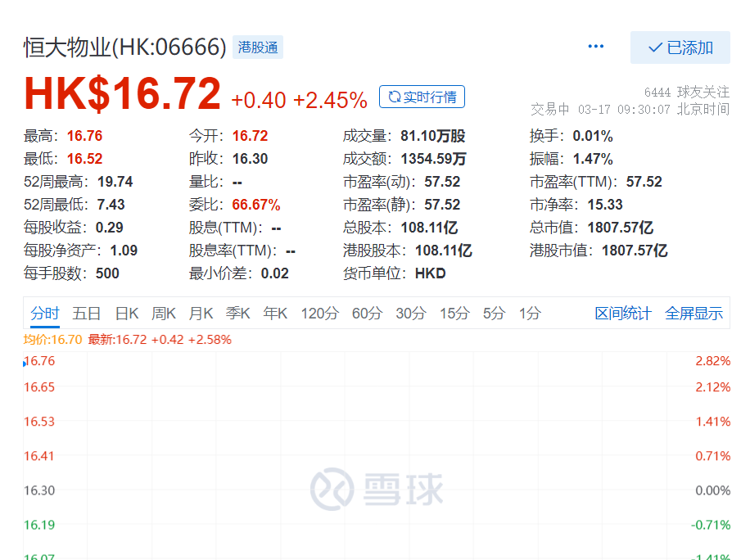Select the 周K tab

tap(164, 313)
